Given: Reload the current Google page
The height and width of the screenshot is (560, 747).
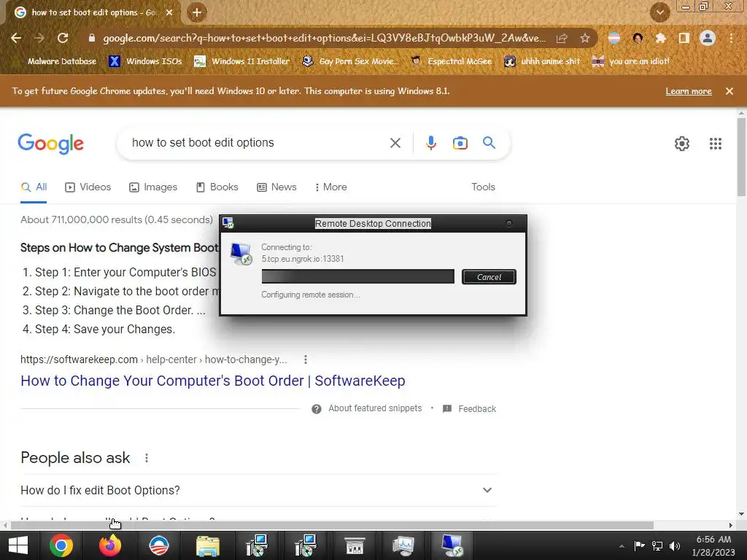Looking at the screenshot, I should [63, 38].
